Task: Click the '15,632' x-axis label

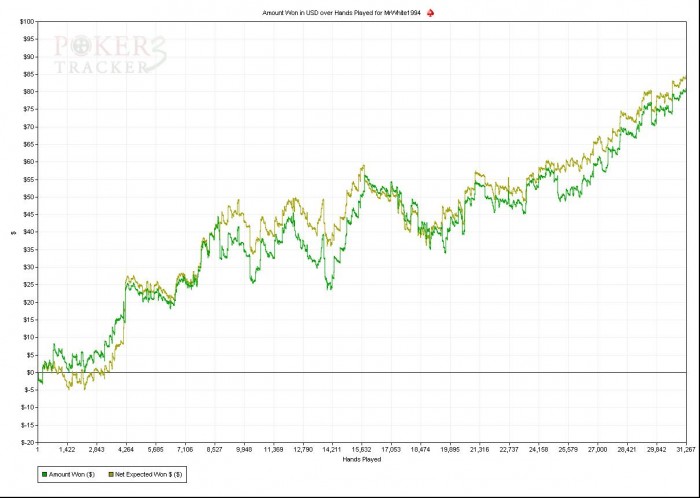Action: coord(362,449)
